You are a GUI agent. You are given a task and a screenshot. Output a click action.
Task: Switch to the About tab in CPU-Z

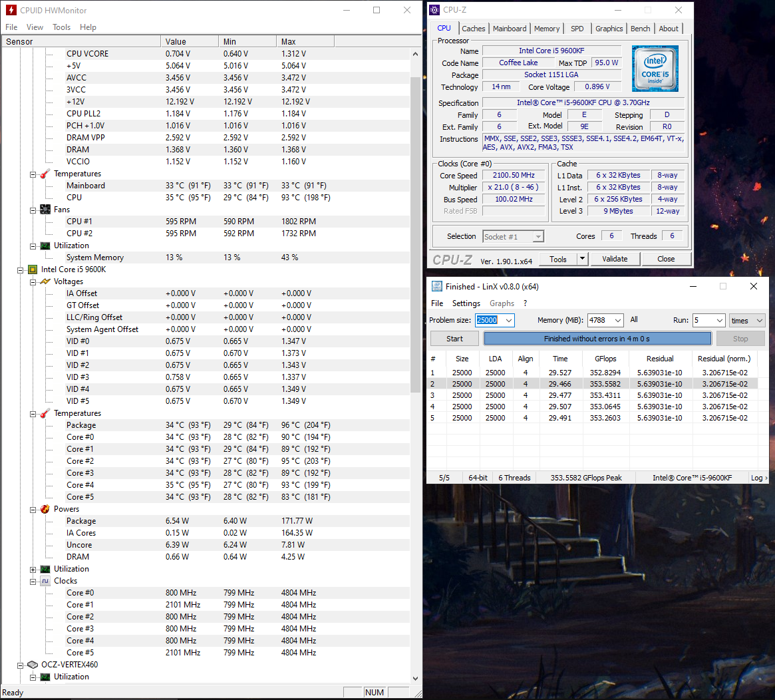click(x=669, y=29)
